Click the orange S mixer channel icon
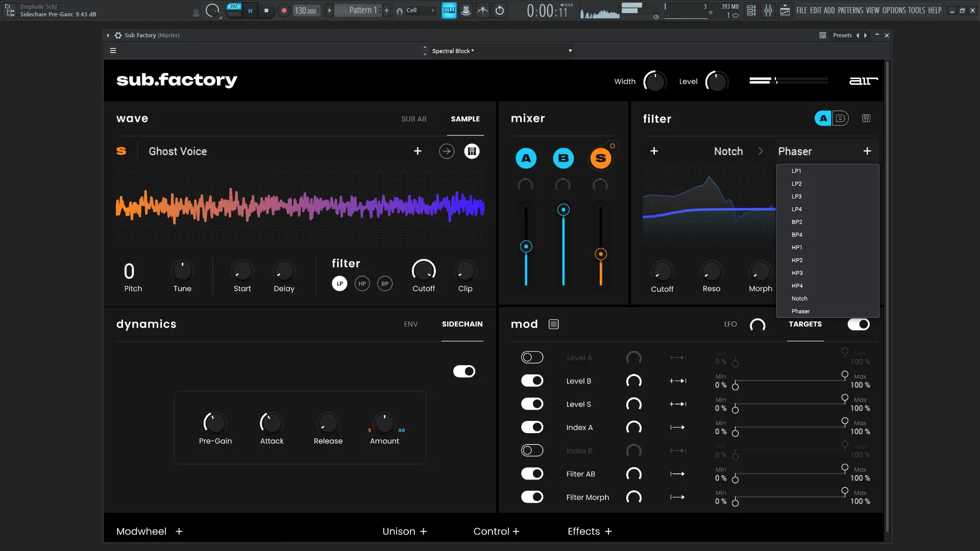 [x=601, y=158]
